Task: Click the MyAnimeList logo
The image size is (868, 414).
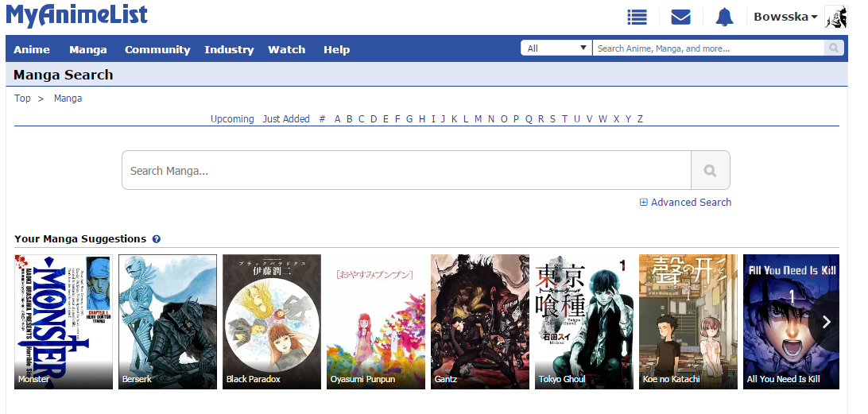Action: 76,15
